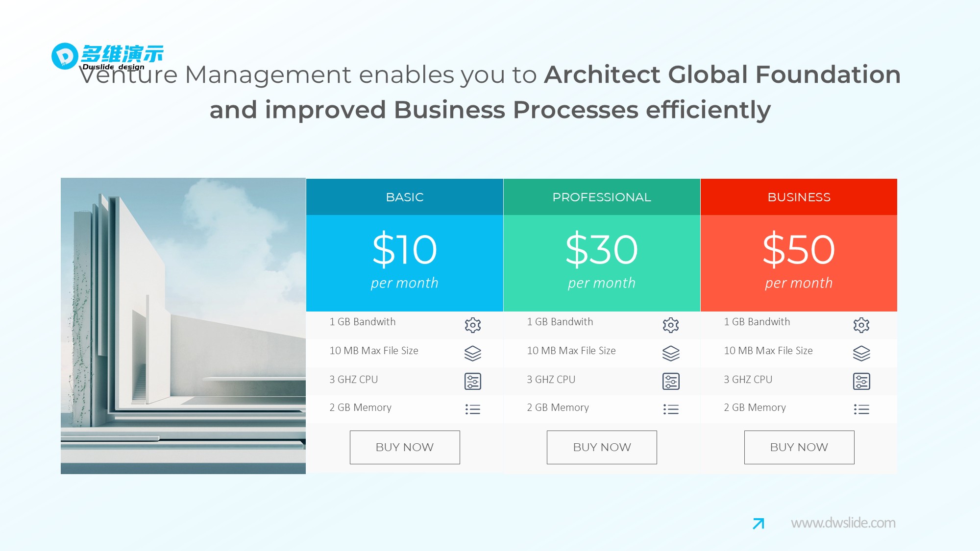
Task: Click the Dwslide design logo
Action: pos(107,56)
